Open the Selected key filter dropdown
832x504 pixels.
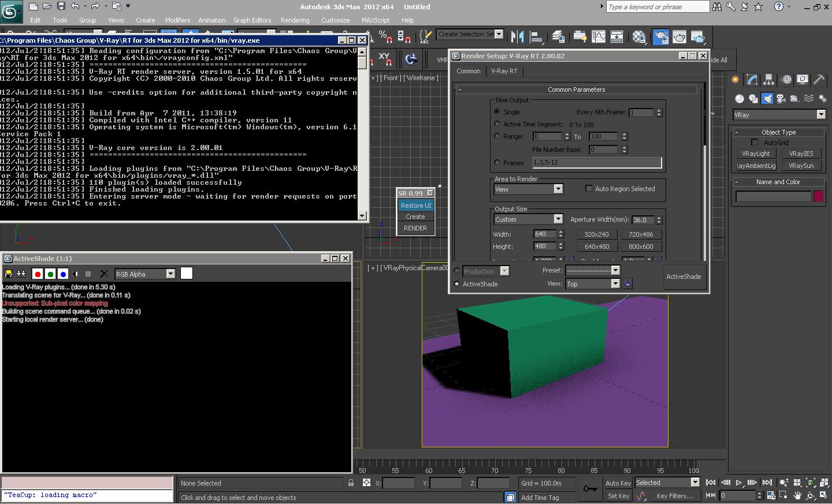tap(667, 483)
